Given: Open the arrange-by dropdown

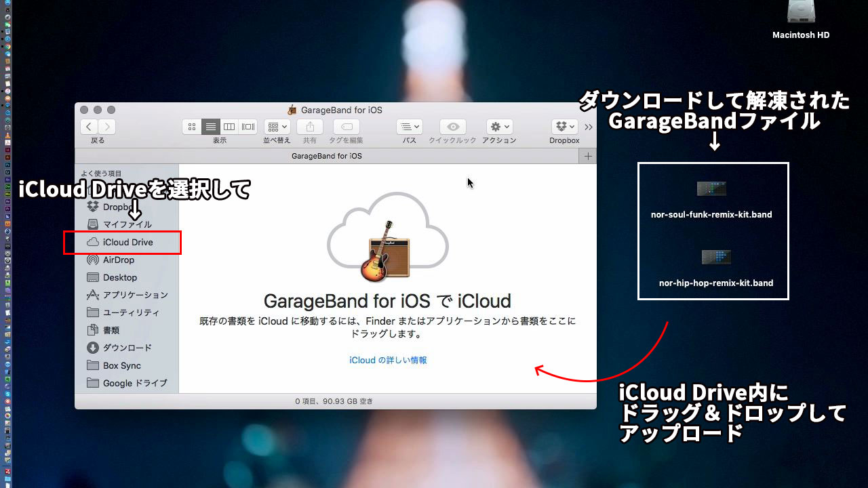Looking at the screenshot, I should tap(277, 127).
